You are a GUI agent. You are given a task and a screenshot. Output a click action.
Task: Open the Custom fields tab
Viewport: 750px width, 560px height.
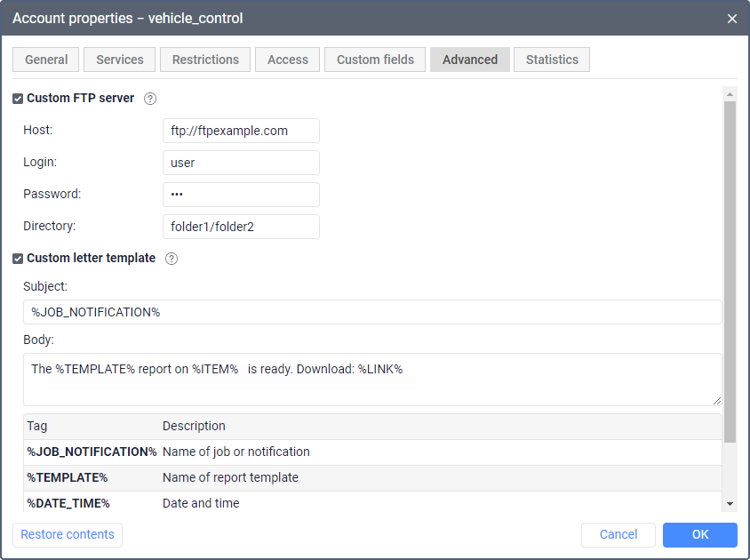pyautogui.click(x=375, y=60)
